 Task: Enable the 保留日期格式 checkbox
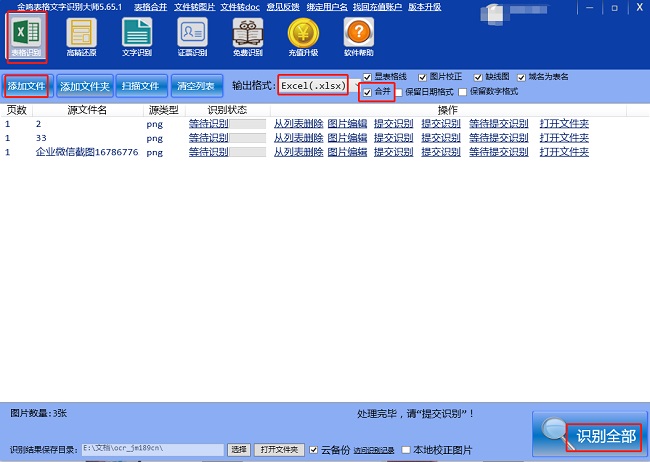[x=399, y=92]
